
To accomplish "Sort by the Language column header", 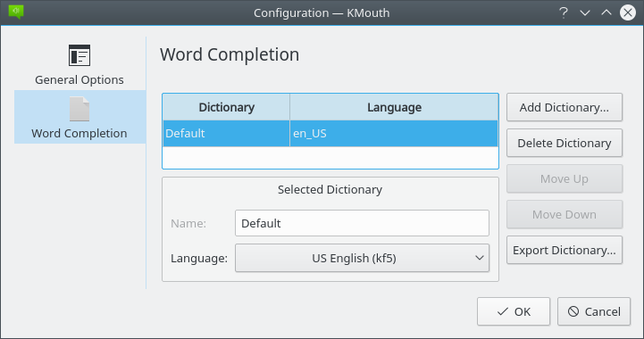I will 394,107.
